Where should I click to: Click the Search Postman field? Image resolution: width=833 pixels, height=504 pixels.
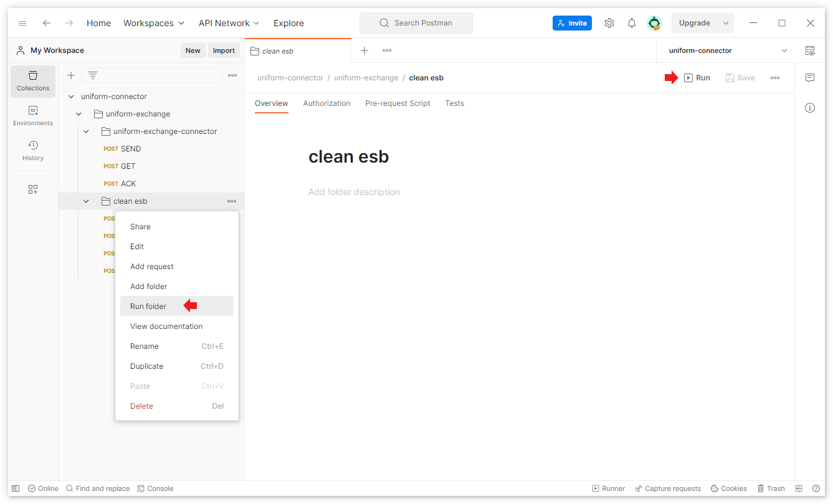(x=416, y=23)
